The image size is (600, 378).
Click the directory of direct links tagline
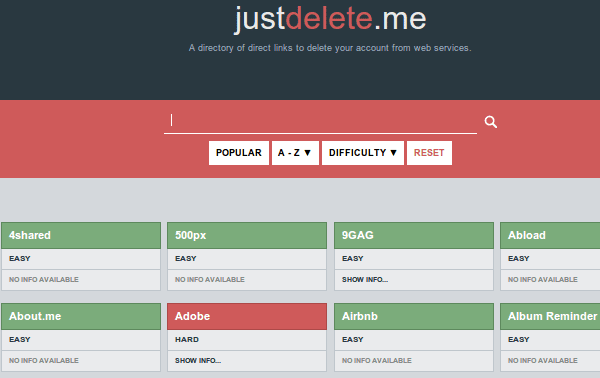(x=330, y=48)
